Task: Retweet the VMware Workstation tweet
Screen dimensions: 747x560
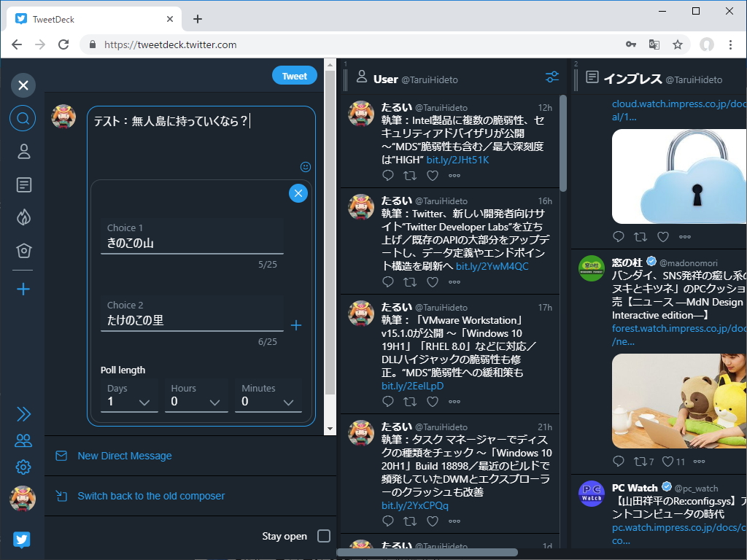Action: pyautogui.click(x=410, y=402)
